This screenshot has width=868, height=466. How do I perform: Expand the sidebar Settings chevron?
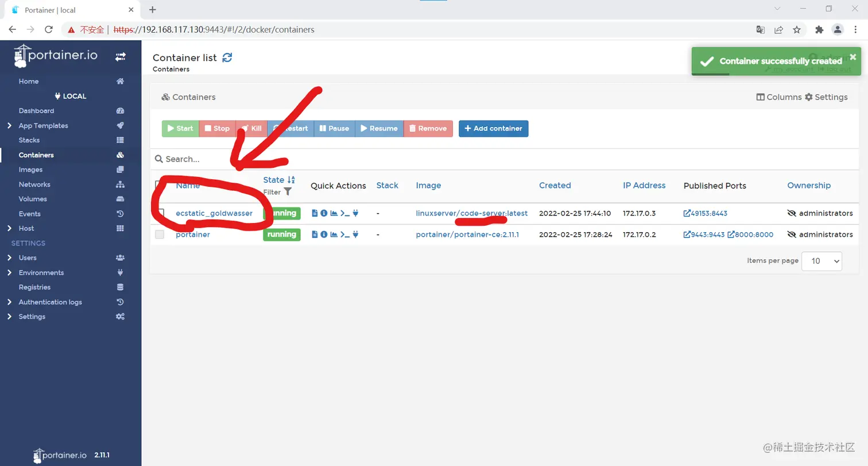pos(9,317)
